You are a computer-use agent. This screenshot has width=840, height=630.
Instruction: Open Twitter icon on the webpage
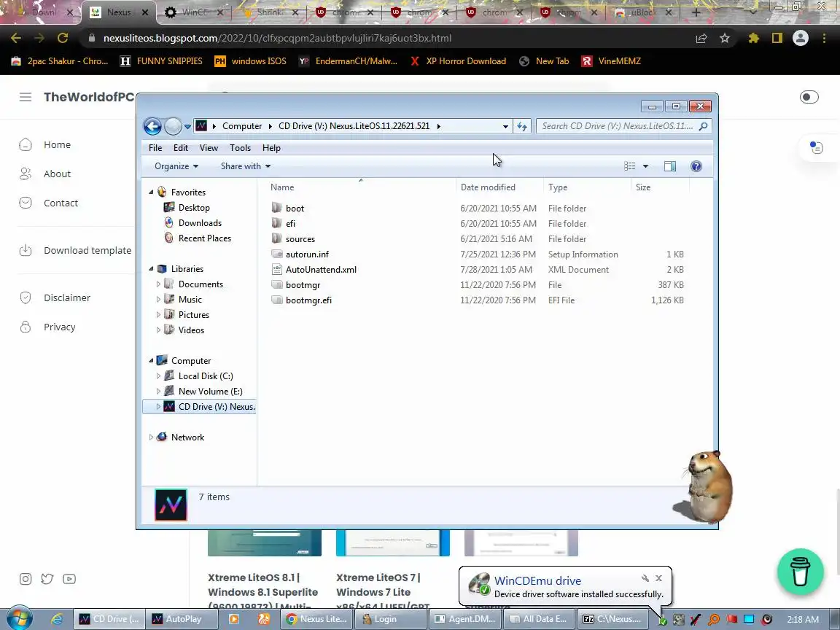47,579
